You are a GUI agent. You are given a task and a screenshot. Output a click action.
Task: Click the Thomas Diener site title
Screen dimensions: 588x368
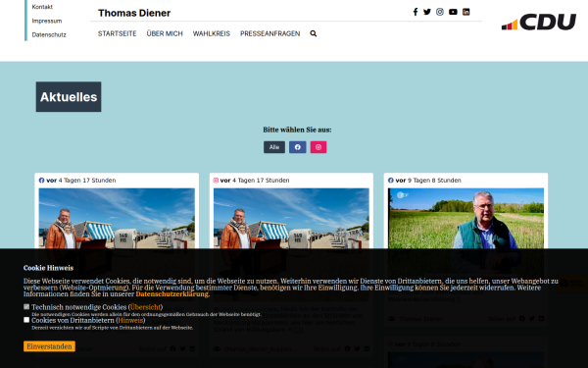[134, 13]
